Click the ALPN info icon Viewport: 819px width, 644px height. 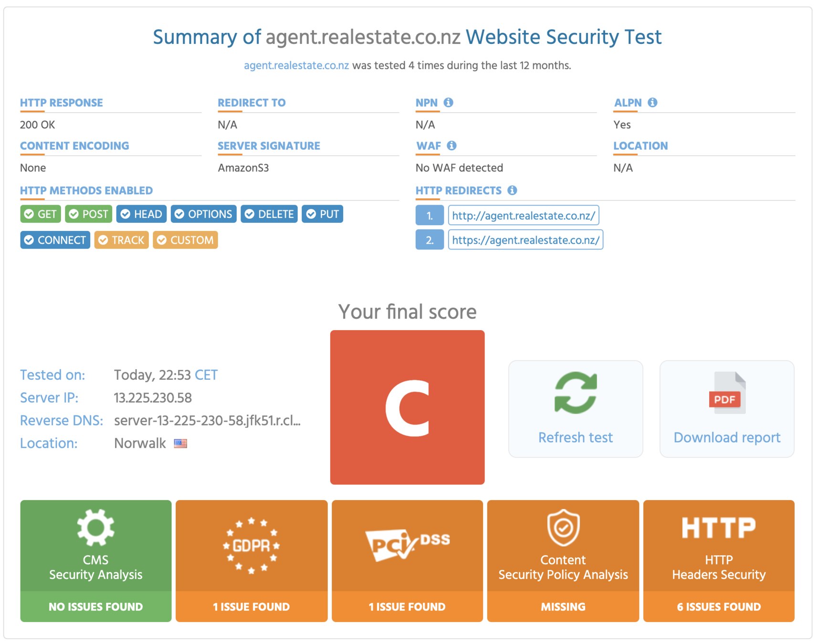[652, 103]
